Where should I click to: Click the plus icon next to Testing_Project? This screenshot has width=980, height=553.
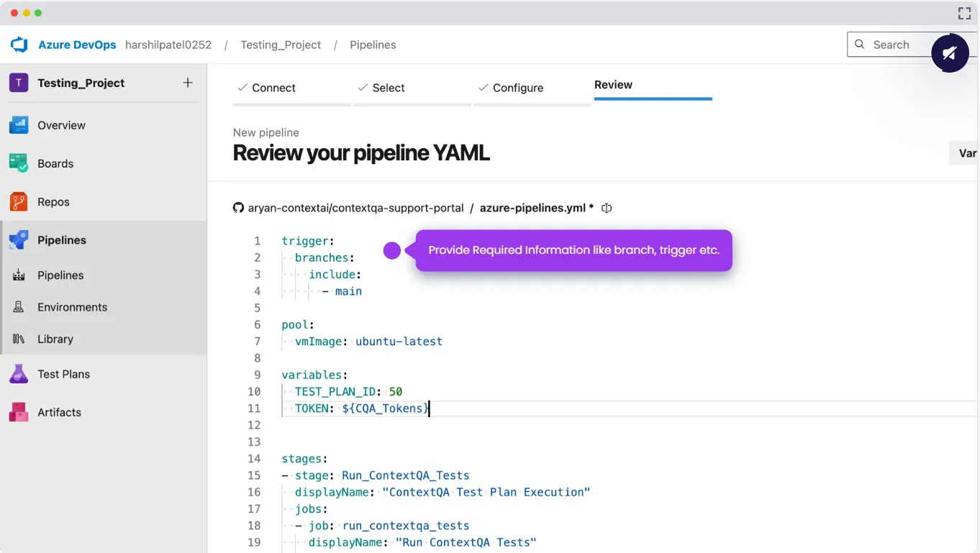[x=188, y=83]
